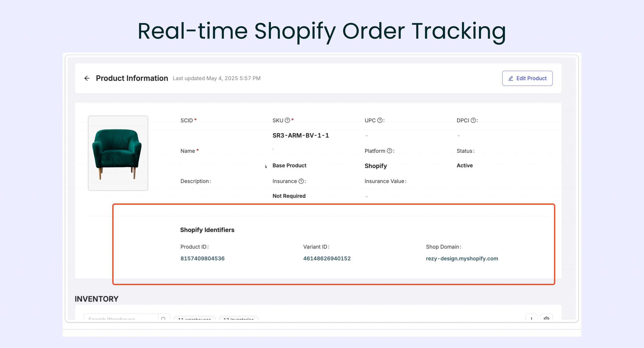
Task: Select the Insurance Value label
Action: (385, 181)
